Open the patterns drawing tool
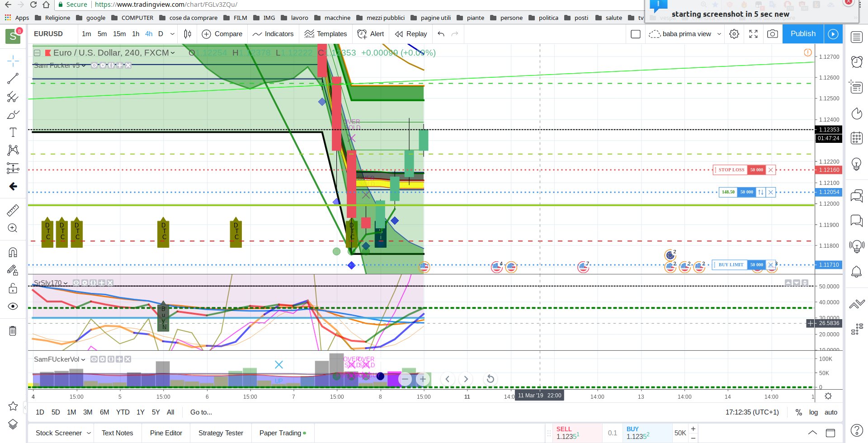The width and height of the screenshot is (868, 443). coord(13,150)
